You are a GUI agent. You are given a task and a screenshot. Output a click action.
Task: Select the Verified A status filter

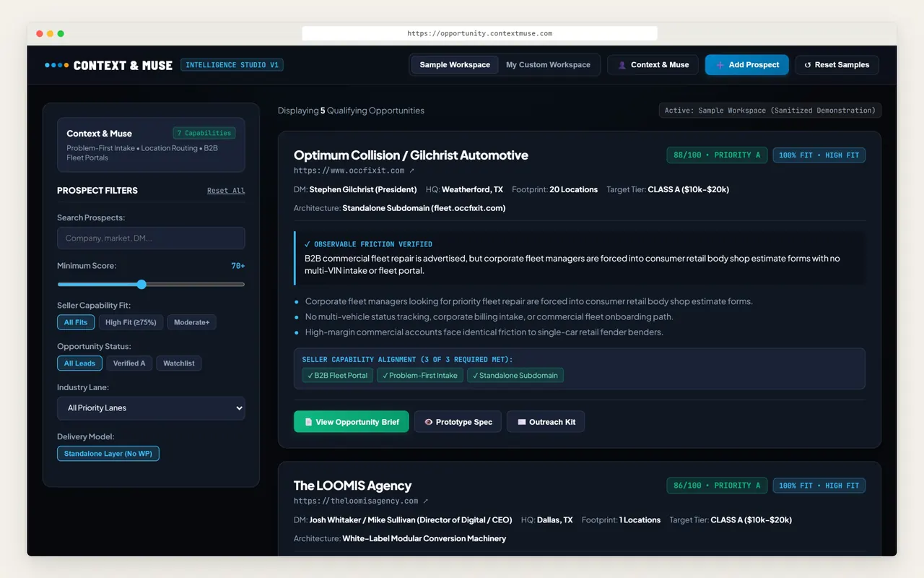pos(129,363)
